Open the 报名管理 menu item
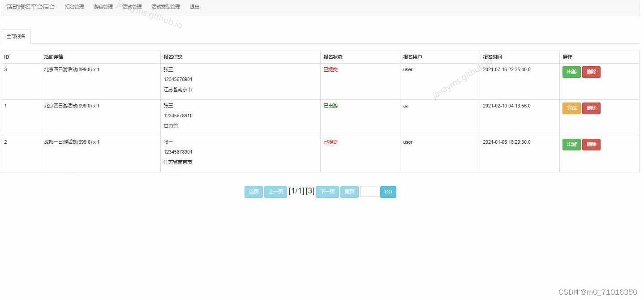The width and height of the screenshot is (644, 300). (73, 6)
